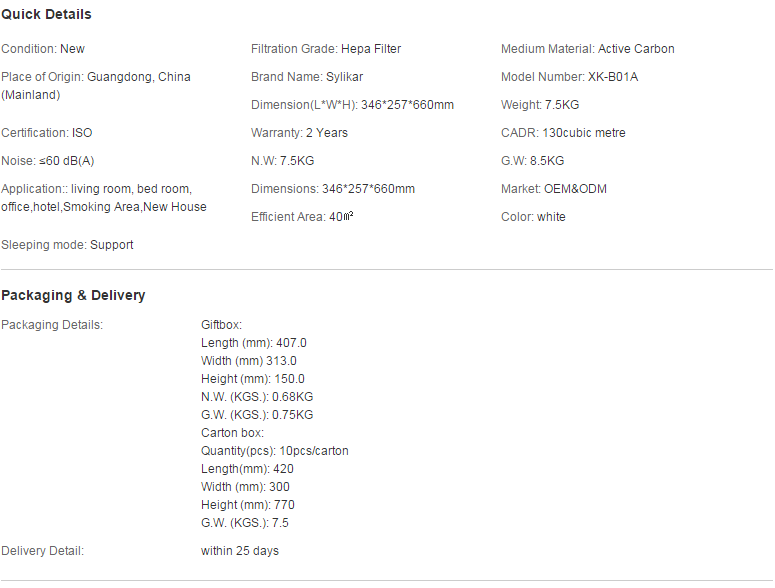Image resolution: width=775 pixels, height=588 pixels.
Task: Click the Packaging & Delivery heading
Action: click(x=73, y=295)
